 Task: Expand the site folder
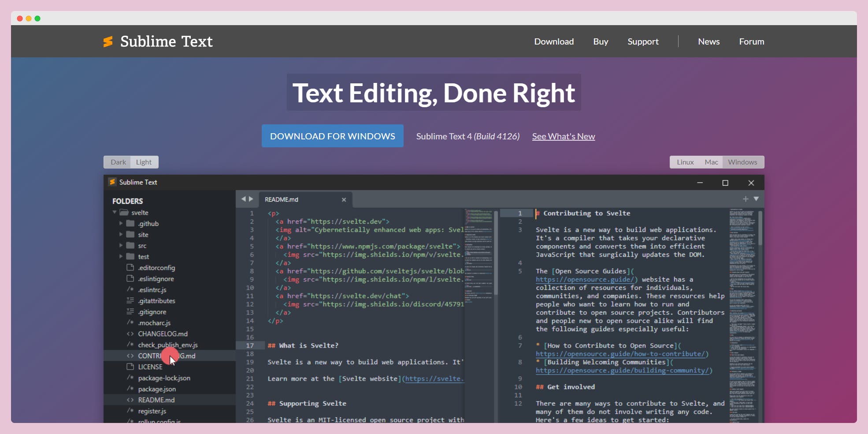121,234
